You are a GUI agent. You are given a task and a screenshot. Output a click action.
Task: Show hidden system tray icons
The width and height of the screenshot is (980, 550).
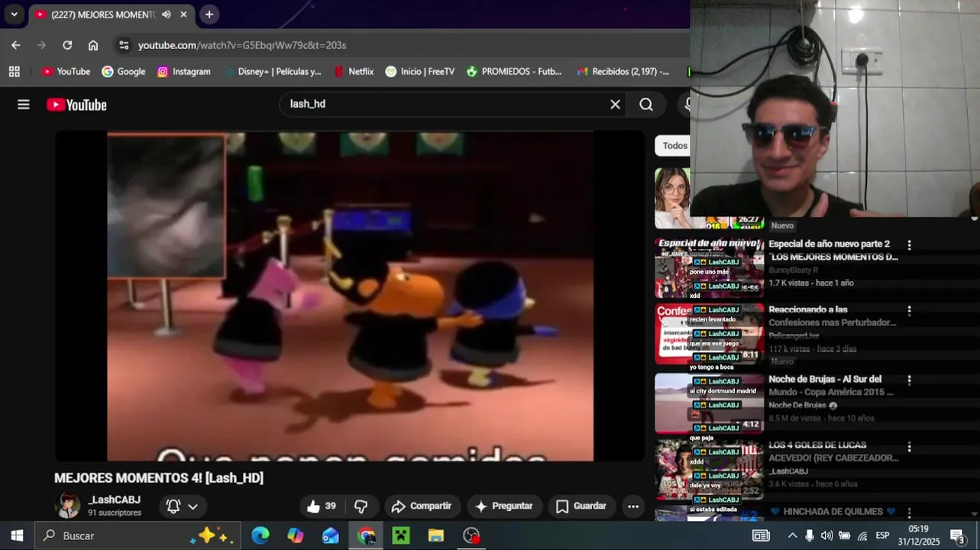click(x=792, y=535)
